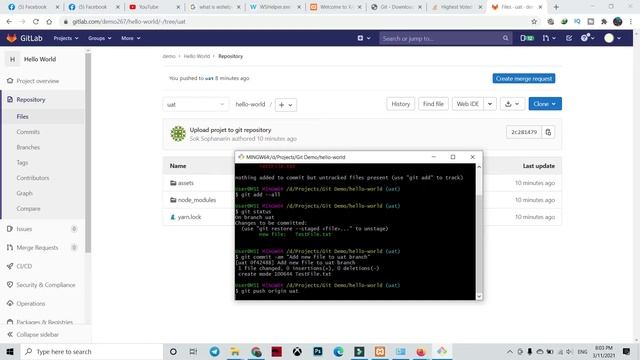Open the Groups menu
640x360 pixels.
point(99,38)
